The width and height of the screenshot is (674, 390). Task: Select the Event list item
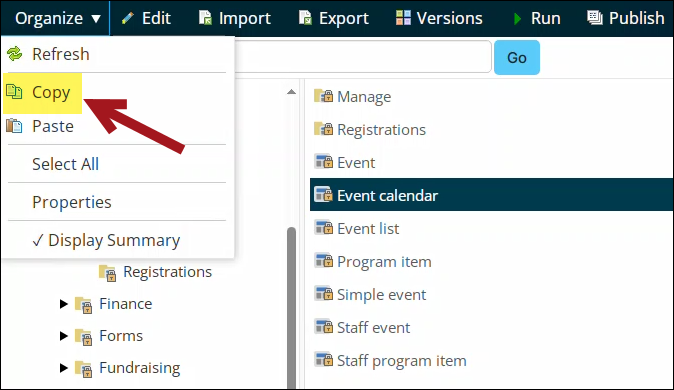[x=368, y=228]
